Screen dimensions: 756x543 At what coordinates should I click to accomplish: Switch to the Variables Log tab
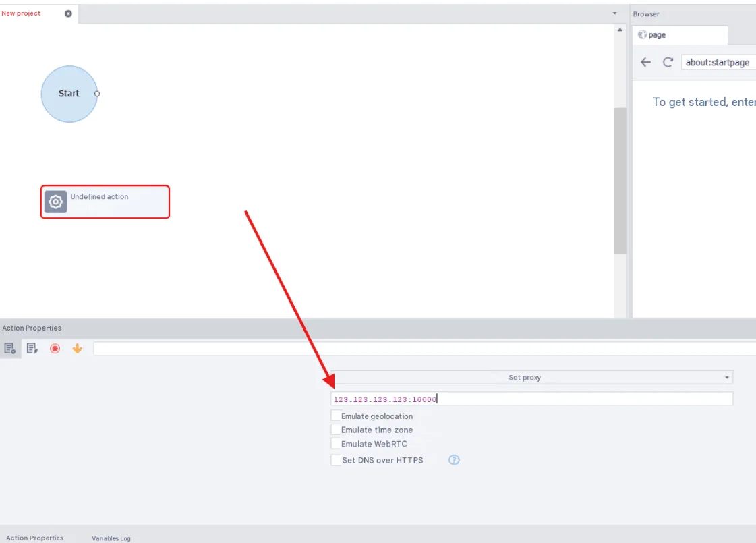click(111, 538)
